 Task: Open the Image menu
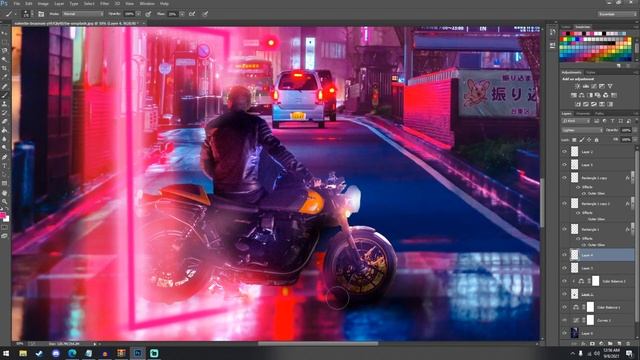[43, 4]
